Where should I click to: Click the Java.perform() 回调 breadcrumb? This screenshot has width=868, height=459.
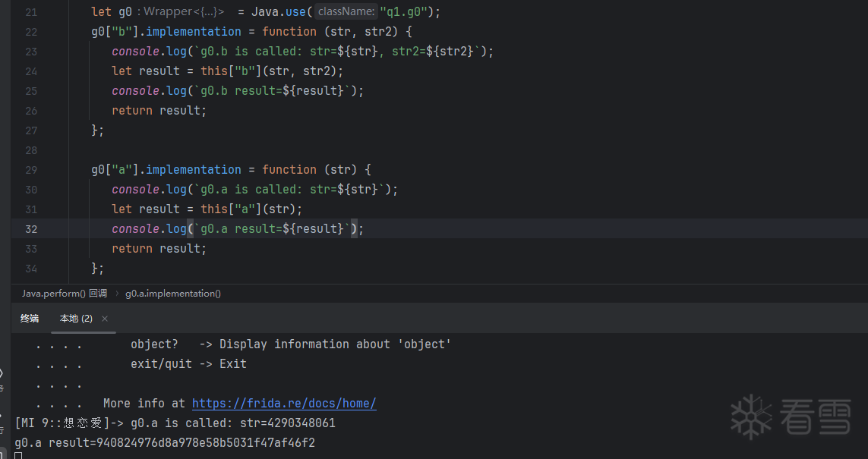[64, 294]
